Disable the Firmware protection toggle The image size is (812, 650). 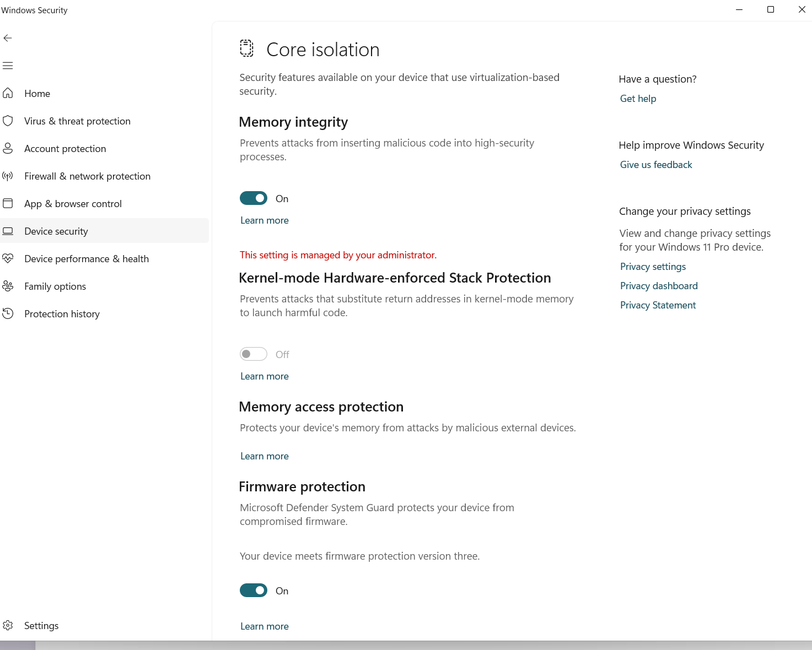tap(254, 591)
